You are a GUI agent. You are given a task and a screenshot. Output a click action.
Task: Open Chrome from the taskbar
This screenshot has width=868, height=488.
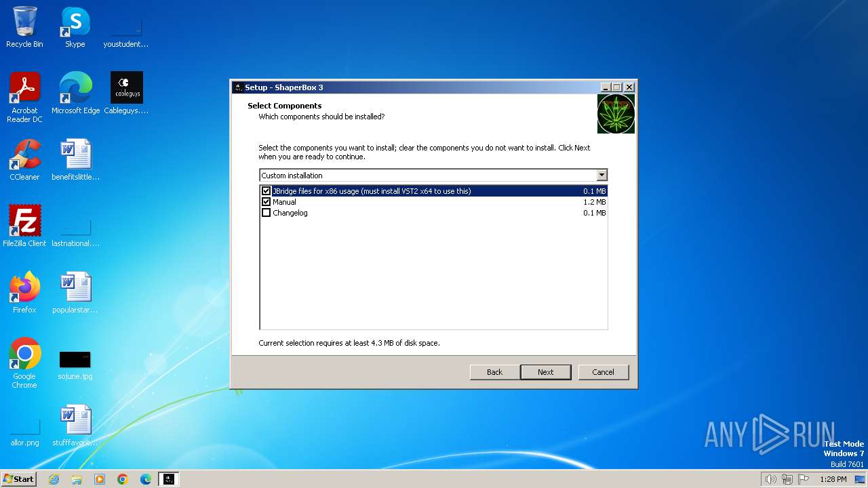pyautogui.click(x=123, y=479)
